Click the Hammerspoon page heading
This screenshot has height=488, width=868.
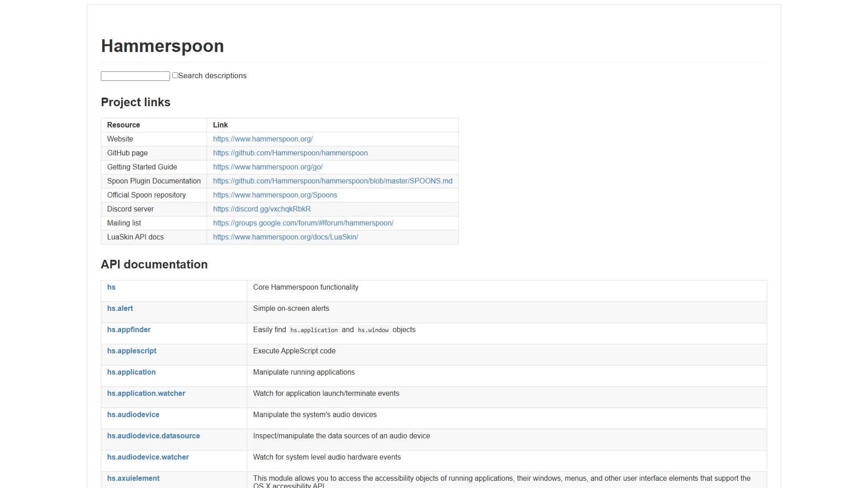162,46
